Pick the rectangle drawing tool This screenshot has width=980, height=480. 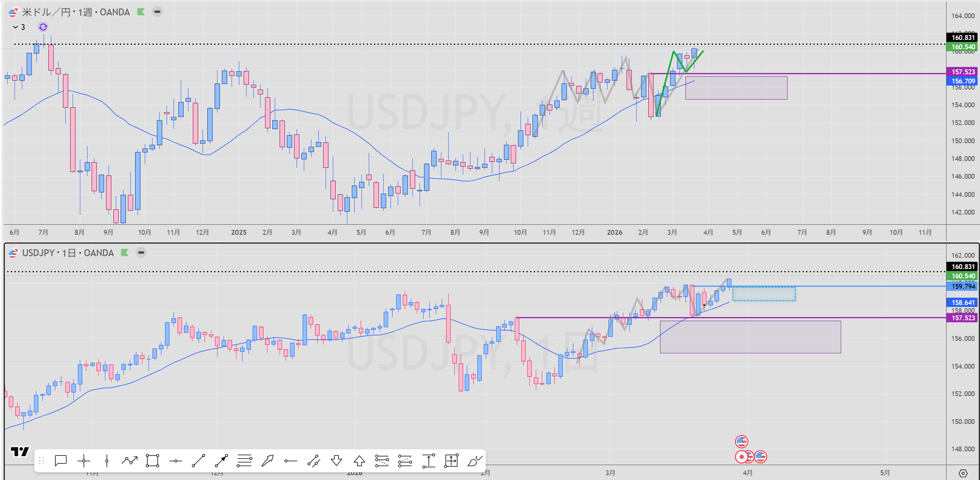click(x=153, y=460)
